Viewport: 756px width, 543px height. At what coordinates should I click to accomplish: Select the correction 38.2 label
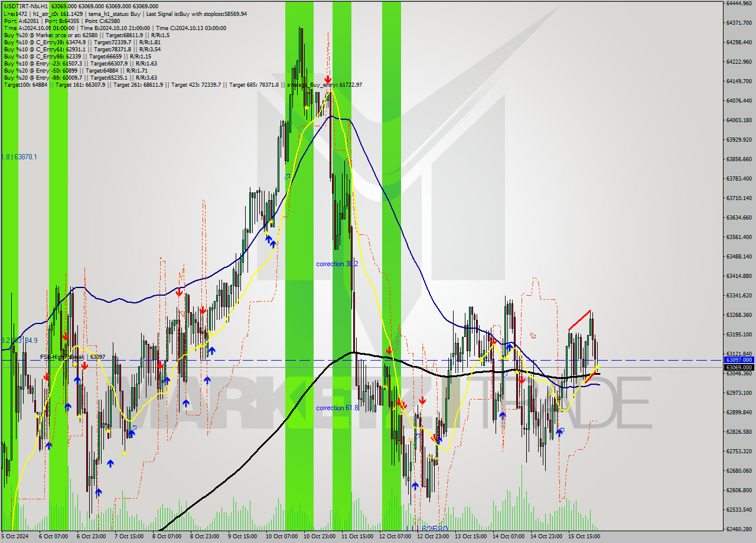point(337,264)
